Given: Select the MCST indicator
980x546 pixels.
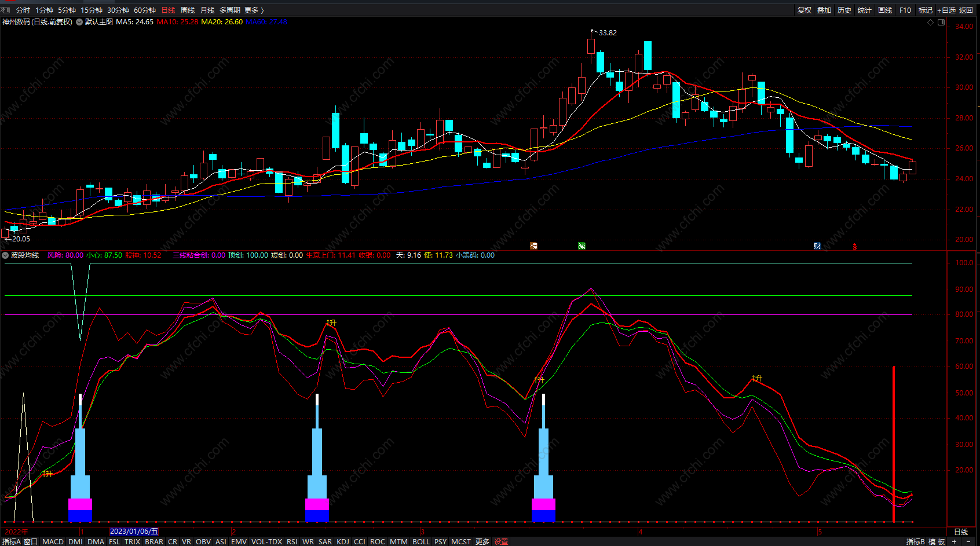Looking at the screenshot, I should (x=461, y=542).
